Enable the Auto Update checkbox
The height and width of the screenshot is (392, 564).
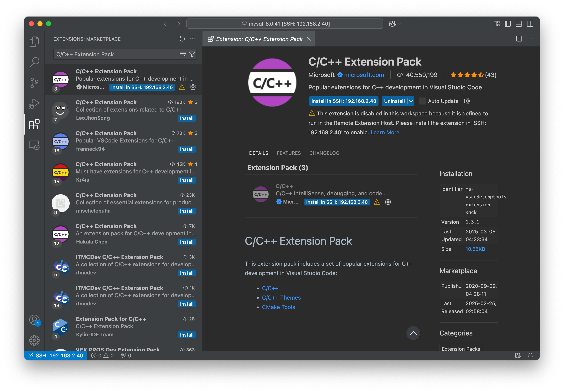click(422, 101)
